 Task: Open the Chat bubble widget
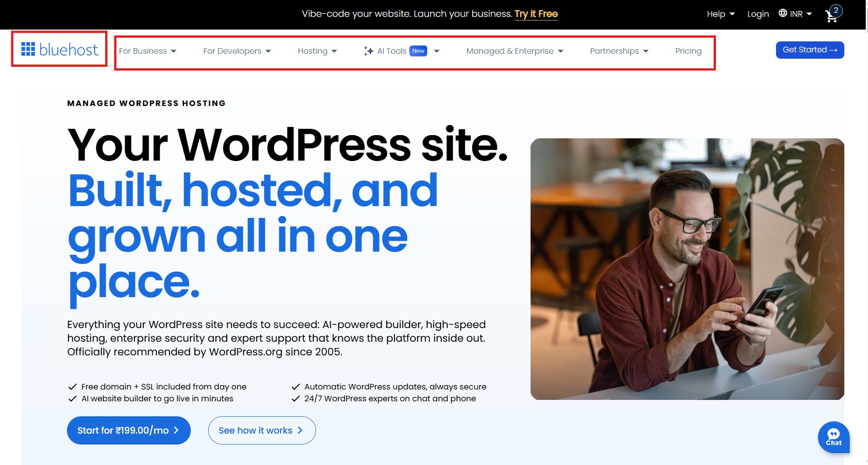833,437
